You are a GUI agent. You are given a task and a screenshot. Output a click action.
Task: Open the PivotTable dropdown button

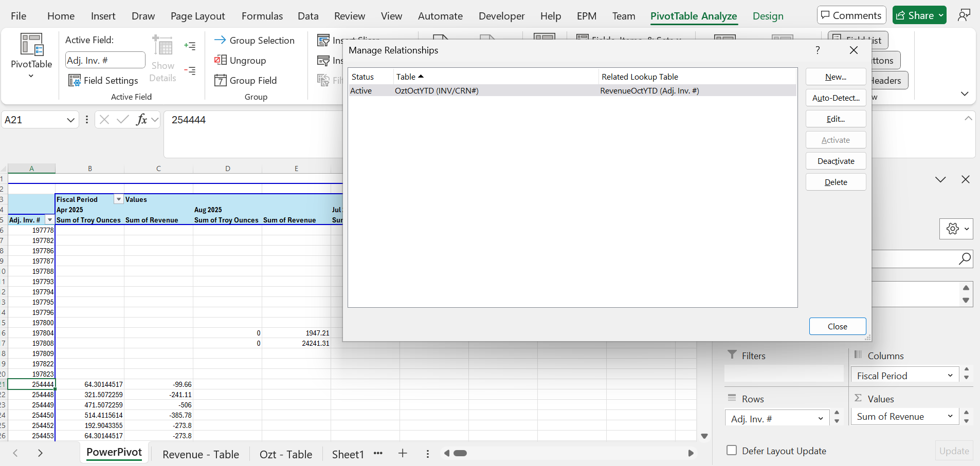click(31, 57)
